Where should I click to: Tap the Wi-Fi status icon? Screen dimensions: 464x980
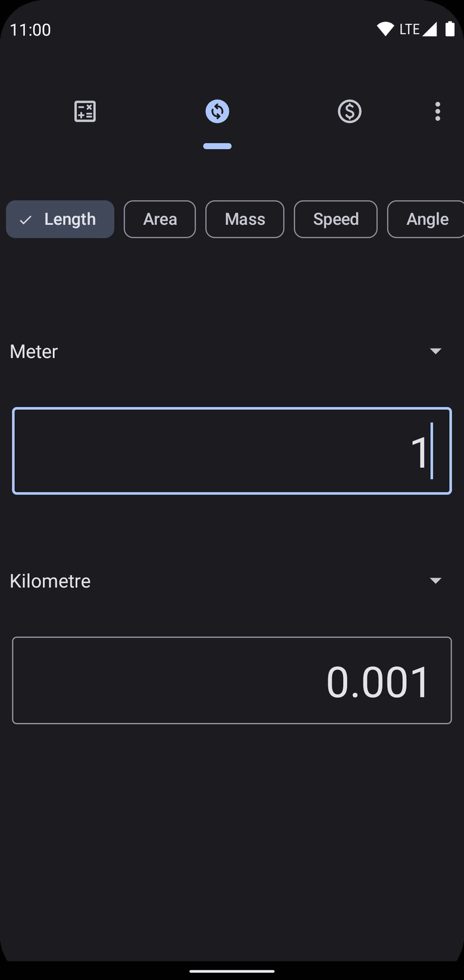385,29
